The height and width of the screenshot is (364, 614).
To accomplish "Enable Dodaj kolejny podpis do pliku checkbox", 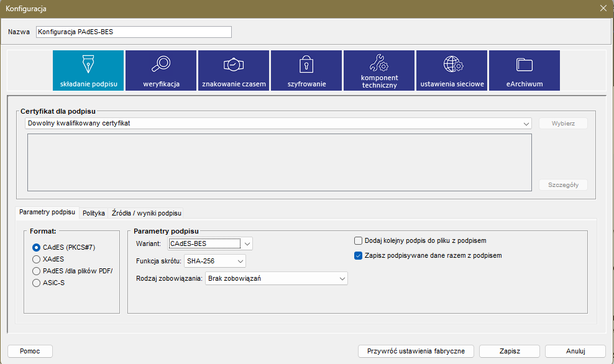I will pos(358,240).
